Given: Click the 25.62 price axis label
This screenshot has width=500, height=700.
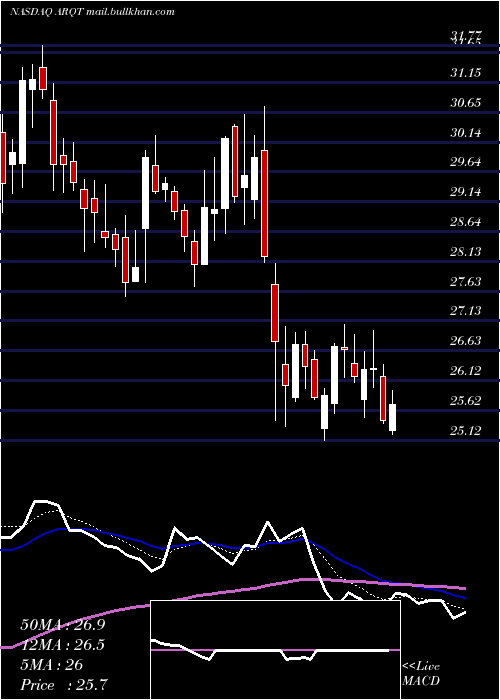Looking at the screenshot, I should (466, 401).
